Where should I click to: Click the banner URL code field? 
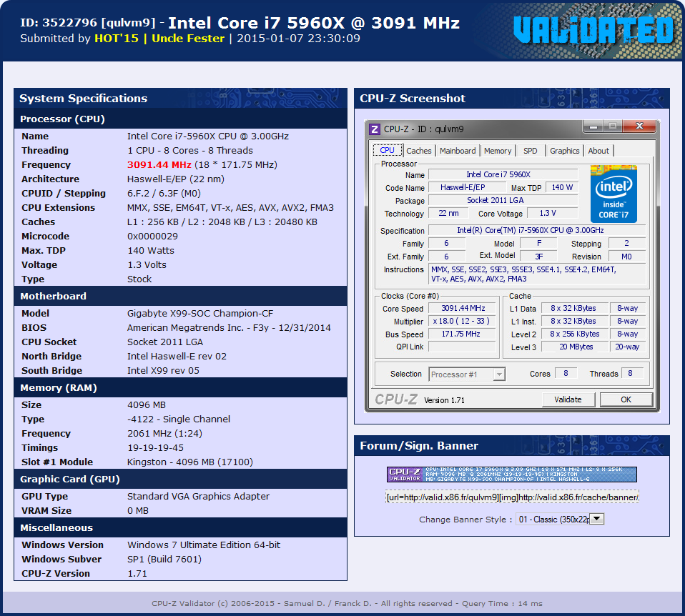coord(512,497)
